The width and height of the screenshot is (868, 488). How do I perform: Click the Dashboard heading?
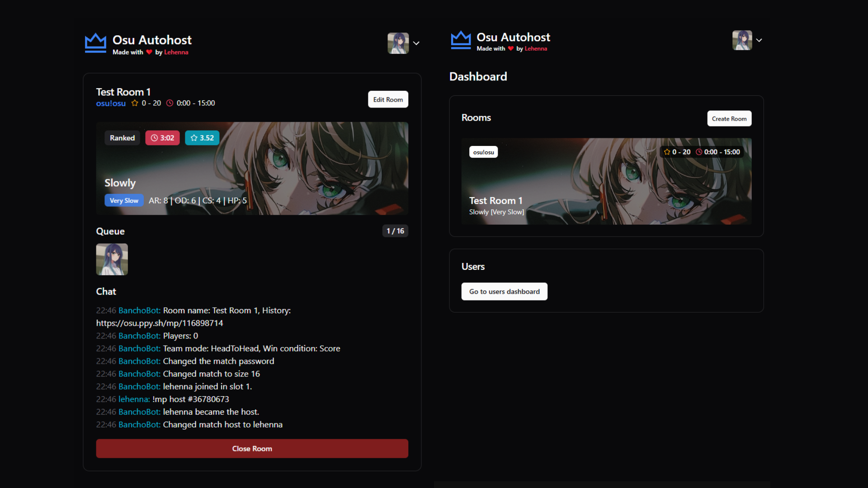478,77
